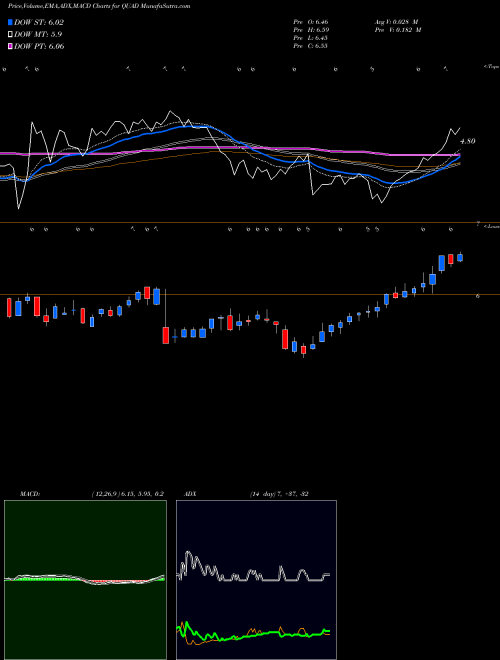The image size is (500, 660).
Task: Open the green MACD indicator chart panel
Action: [x=85, y=580]
